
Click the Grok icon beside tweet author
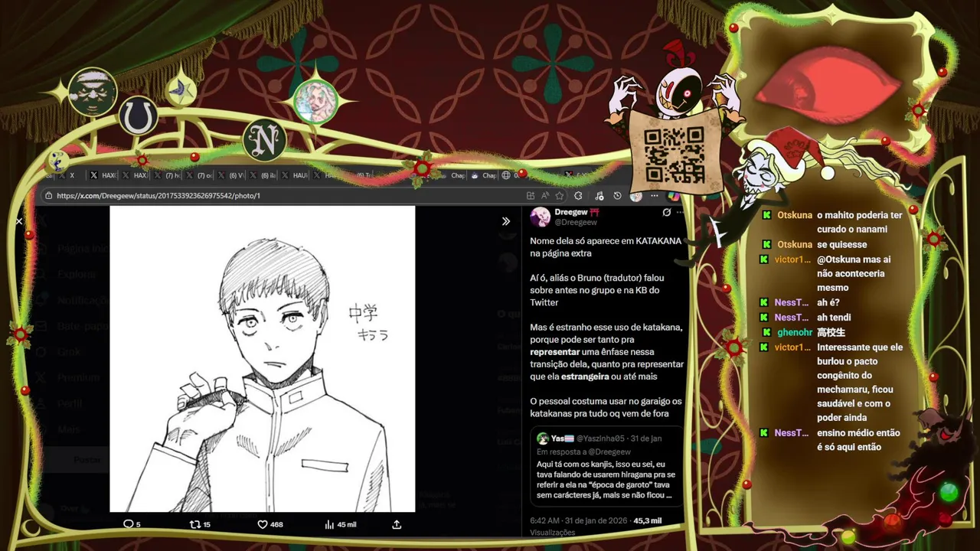667,212
